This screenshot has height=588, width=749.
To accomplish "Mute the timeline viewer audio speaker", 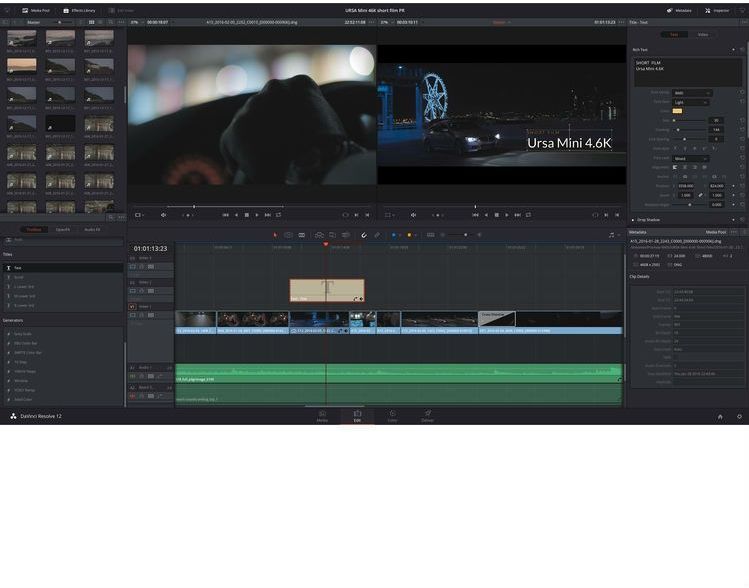I will coord(413,215).
